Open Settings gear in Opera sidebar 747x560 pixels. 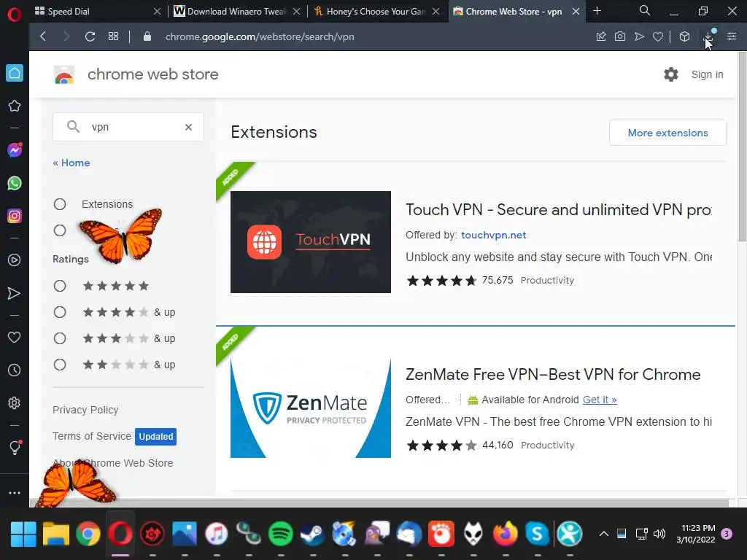tap(15, 402)
